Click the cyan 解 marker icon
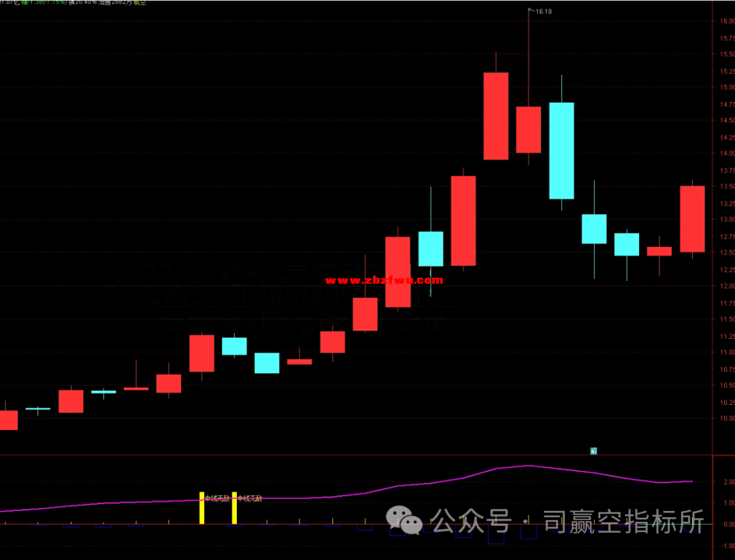 click(593, 450)
